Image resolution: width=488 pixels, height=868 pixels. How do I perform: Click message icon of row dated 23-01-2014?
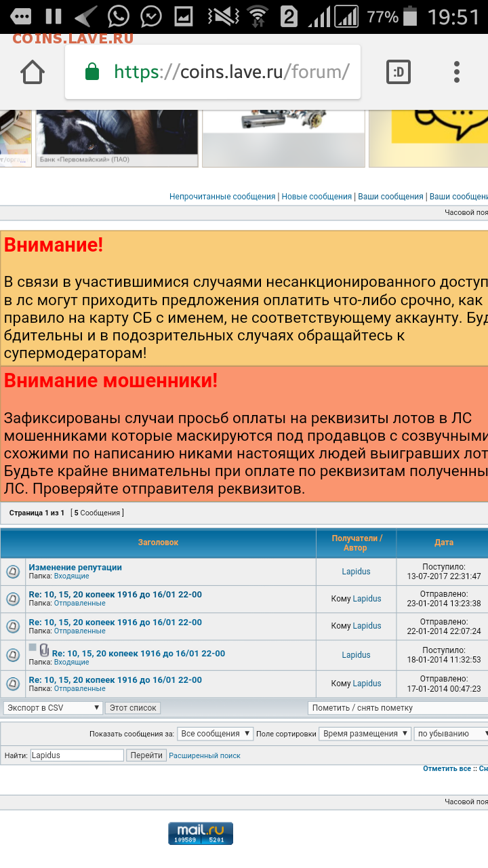(x=13, y=599)
